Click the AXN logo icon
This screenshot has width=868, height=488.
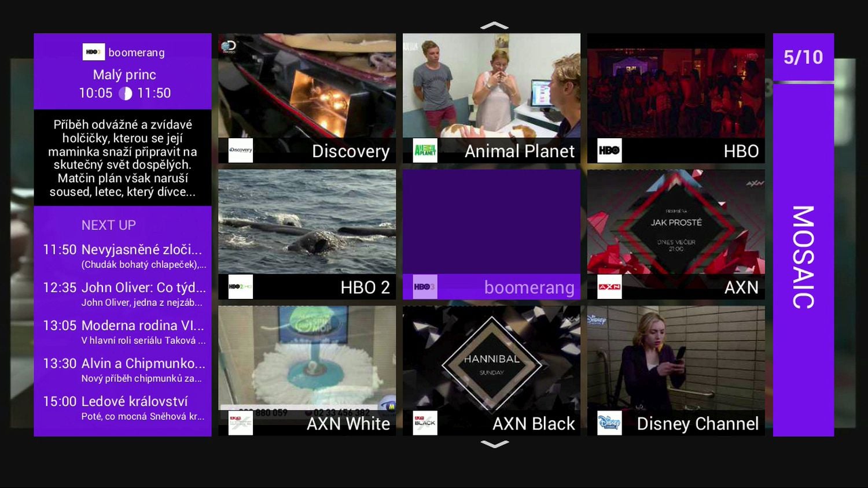pos(609,287)
